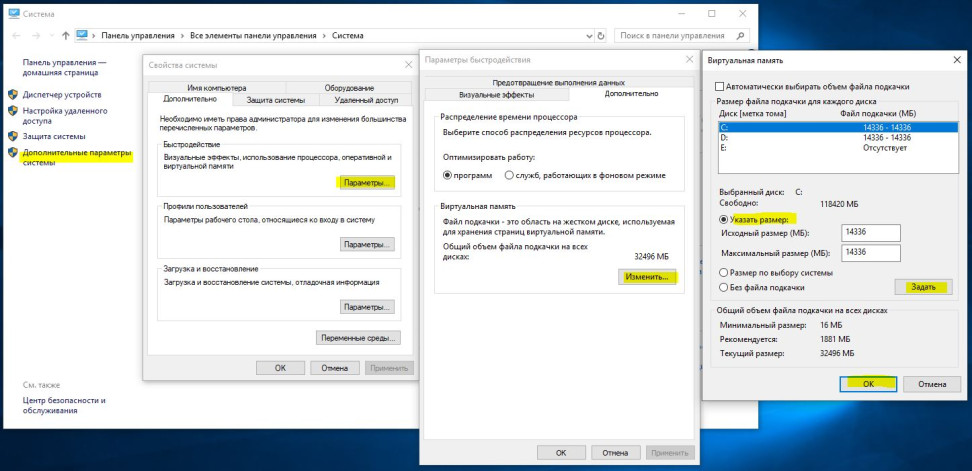
Task: Click OK in Параметры быстродействия dialog
Action: click(x=561, y=452)
